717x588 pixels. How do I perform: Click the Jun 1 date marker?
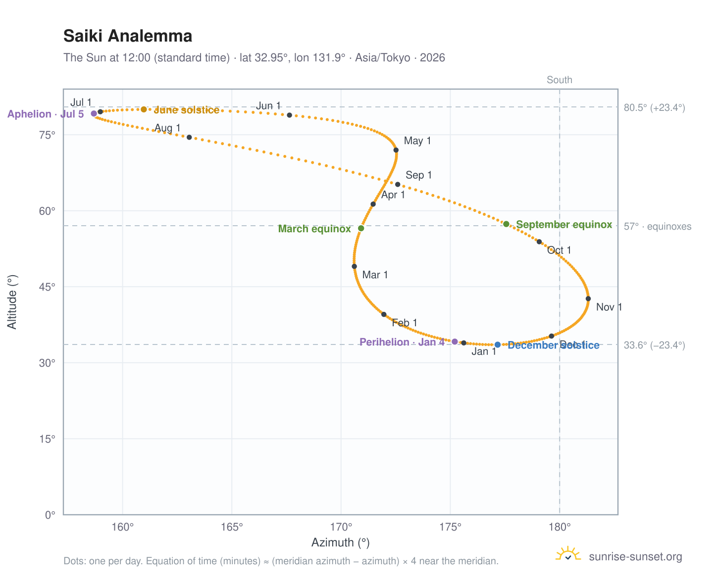[290, 115]
